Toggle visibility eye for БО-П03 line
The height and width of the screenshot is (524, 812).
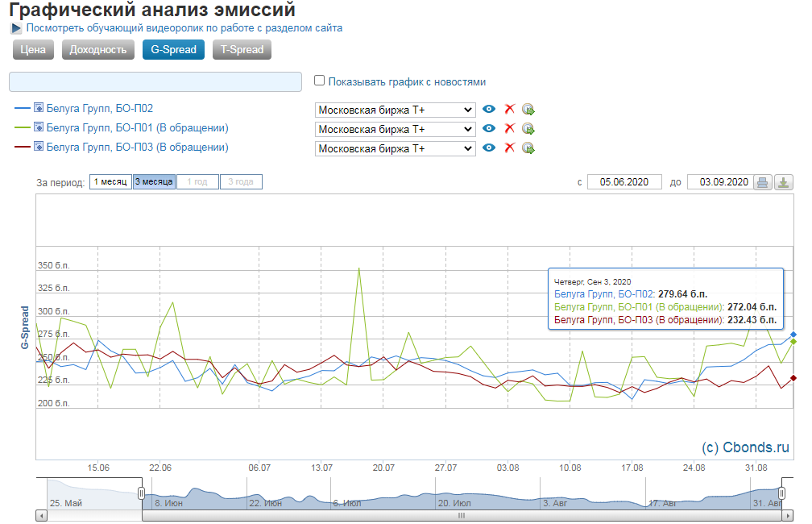(x=489, y=148)
